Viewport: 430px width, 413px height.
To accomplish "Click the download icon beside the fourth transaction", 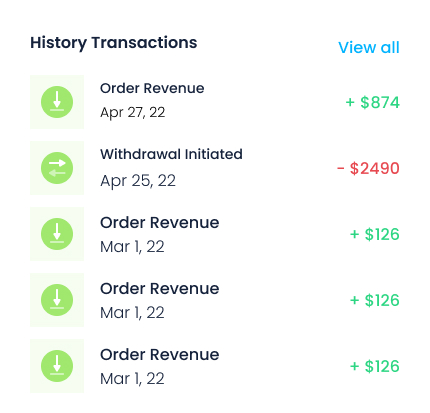I will pos(57,300).
